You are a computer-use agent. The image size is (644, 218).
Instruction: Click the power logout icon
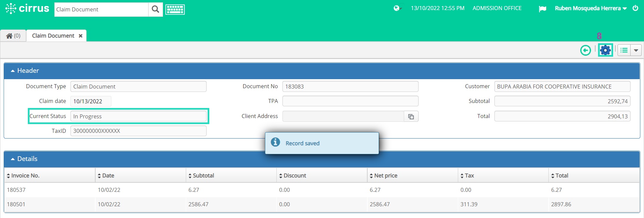click(635, 8)
